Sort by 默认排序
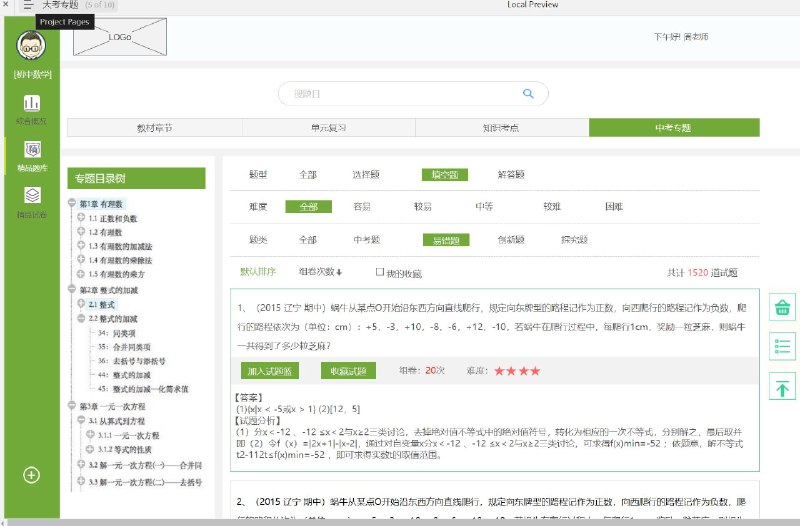Viewport: 800px width, 526px height. coord(258,272)
